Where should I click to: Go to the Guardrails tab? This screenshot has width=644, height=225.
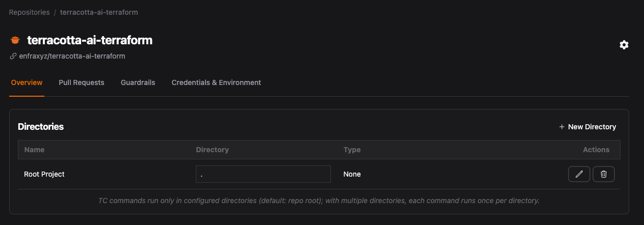(x=138, y=82)
